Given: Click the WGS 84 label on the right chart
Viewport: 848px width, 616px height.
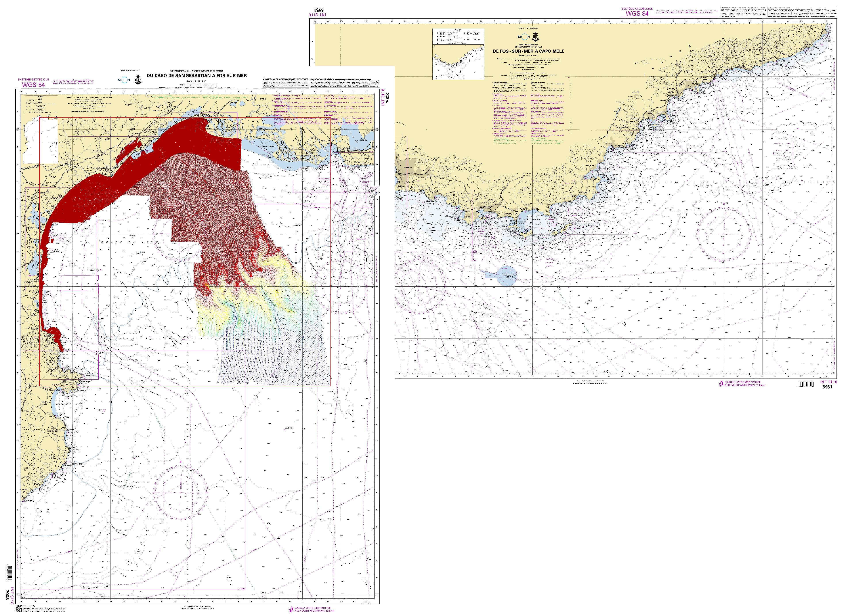Looking at the screenshot, I should click(637, 13).
